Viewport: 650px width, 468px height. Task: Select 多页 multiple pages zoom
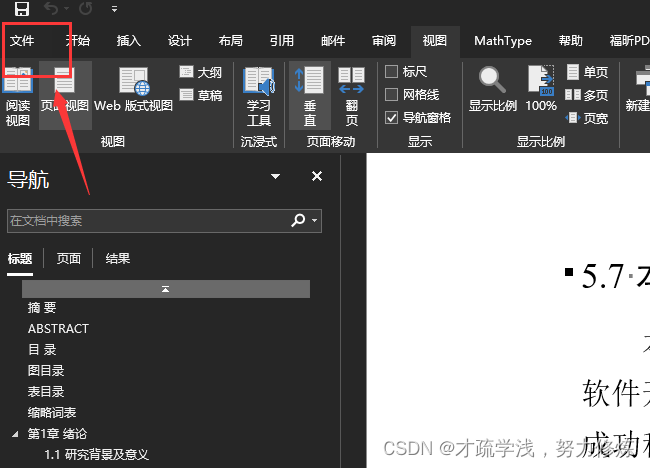(x=587, y=95)
